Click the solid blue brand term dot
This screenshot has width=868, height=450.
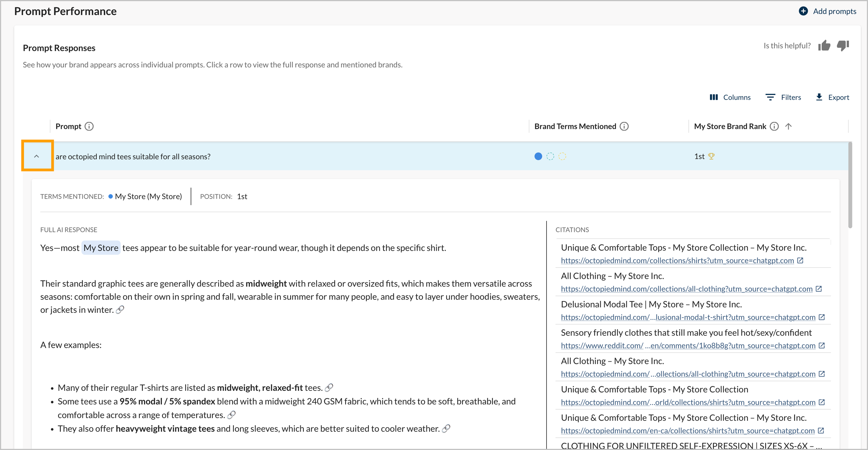click(538, 157)
